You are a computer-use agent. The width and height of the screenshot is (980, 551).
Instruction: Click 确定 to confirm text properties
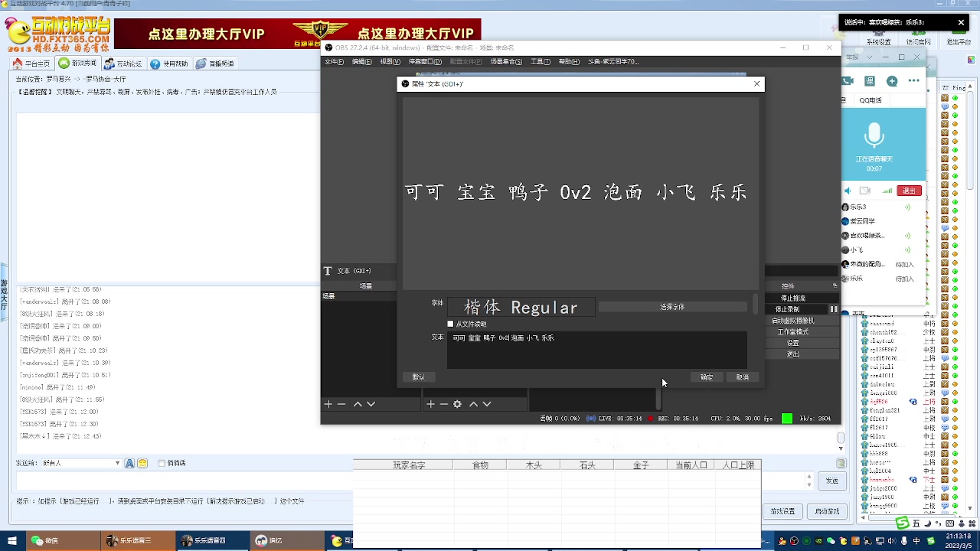click(706, 377)
